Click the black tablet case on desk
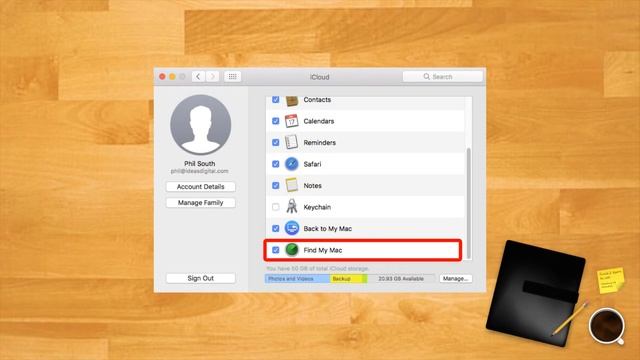 click(x=536, y=293)
